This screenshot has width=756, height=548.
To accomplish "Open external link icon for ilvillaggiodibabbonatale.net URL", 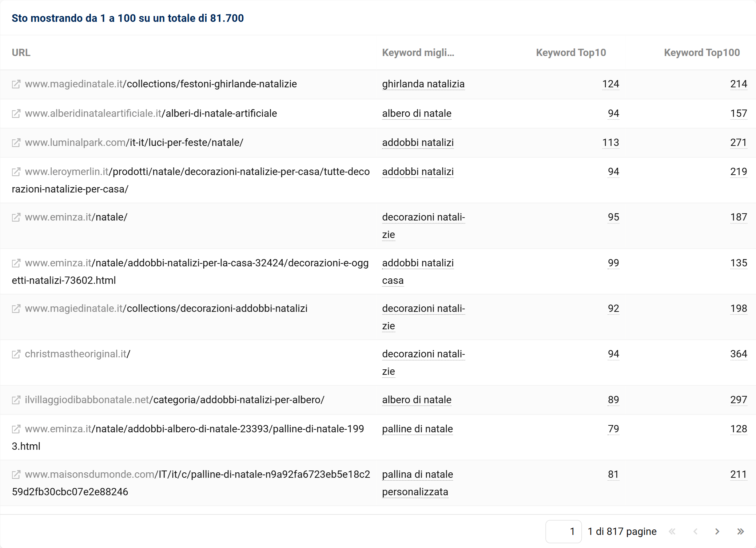I will click(x=16, y=400).
